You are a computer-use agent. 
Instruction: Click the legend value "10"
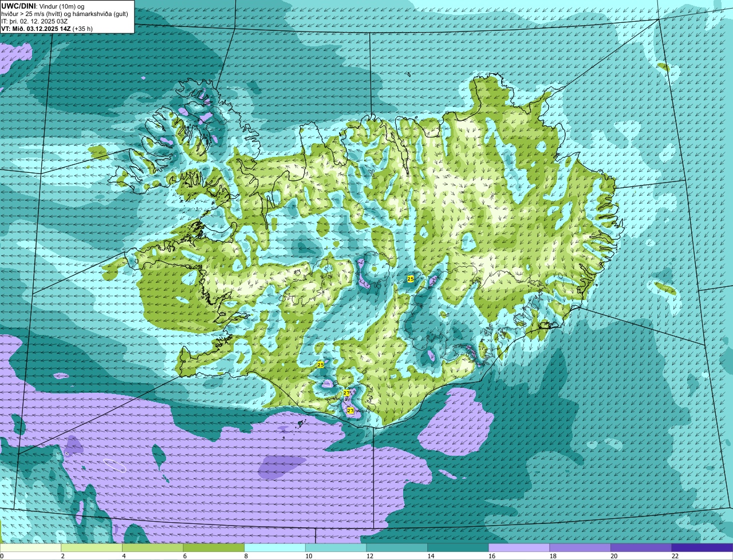click(x=309, y=556)
